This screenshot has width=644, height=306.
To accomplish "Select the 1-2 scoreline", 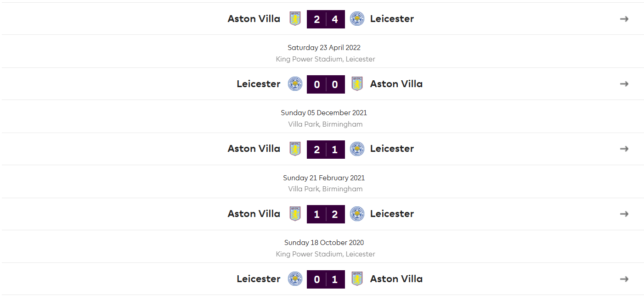I will [326, 214].
